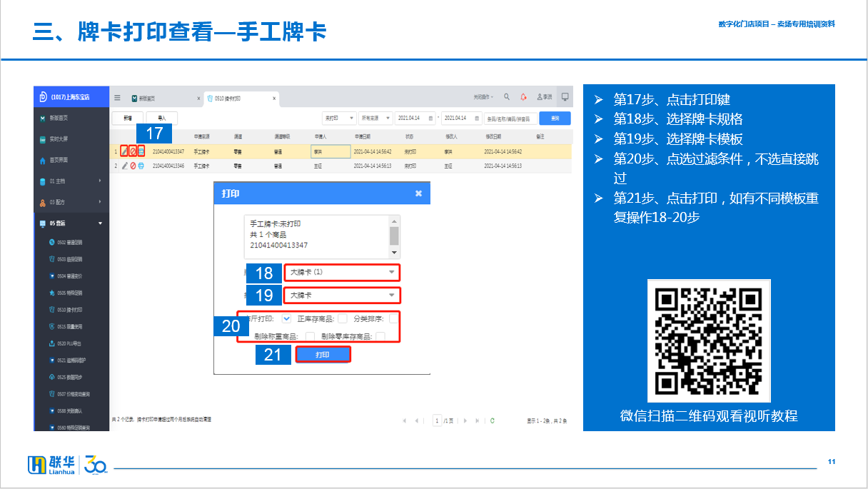Switch to the 0510 牌卡打印 tab
The width and height of the screenshot is (868, 489).
point(241,99)
